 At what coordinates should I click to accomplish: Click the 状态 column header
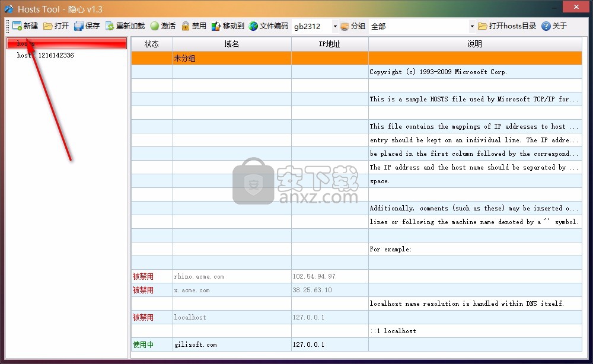pos(152,44)
